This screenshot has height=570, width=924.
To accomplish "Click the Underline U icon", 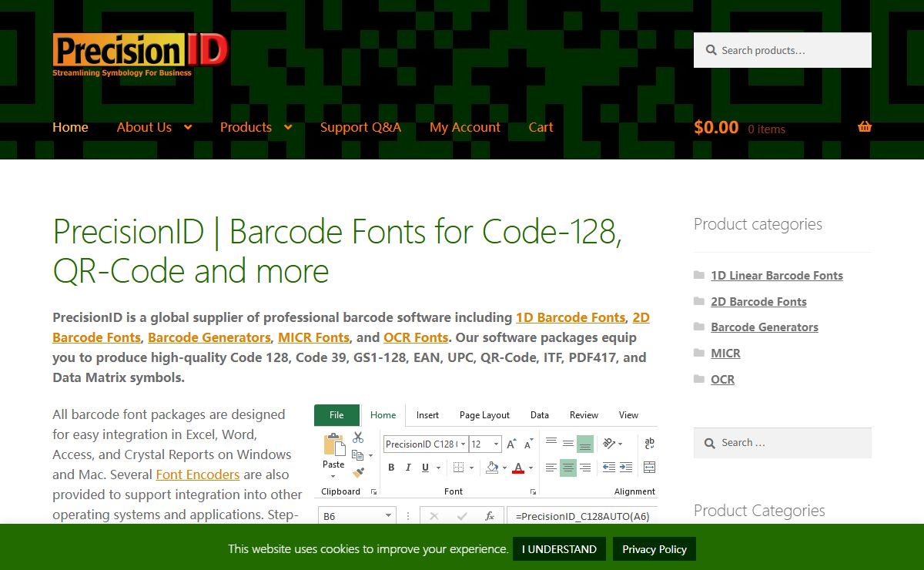I will pyautogui.click(x=424, y=468).
